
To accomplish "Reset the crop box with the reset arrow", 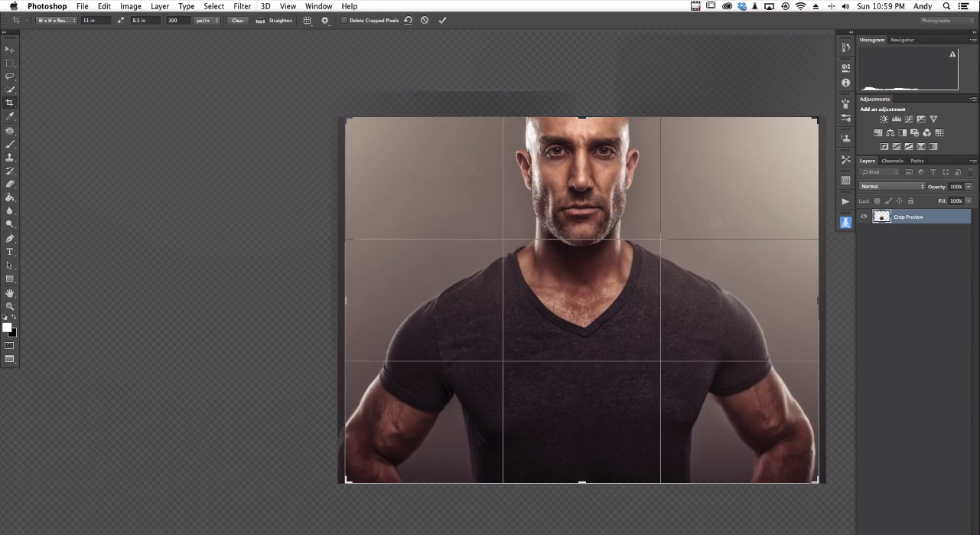I will click(408, 21).
